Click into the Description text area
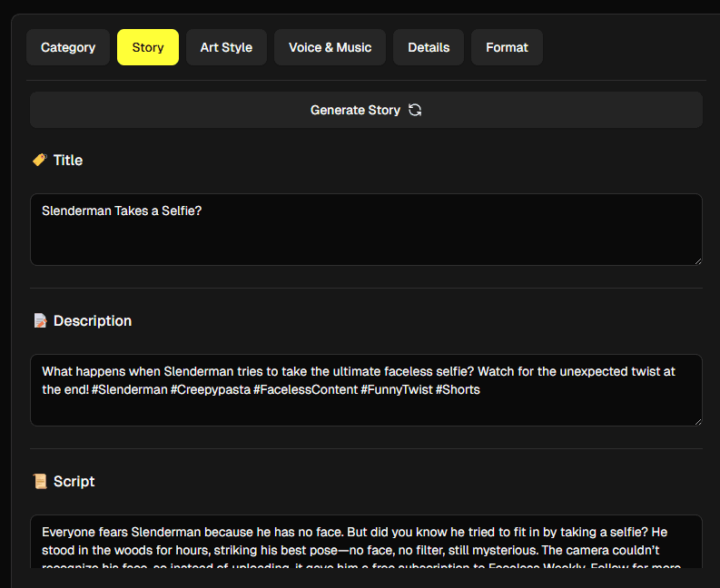Viewport: 720px width, 588px height. [366, 390]
